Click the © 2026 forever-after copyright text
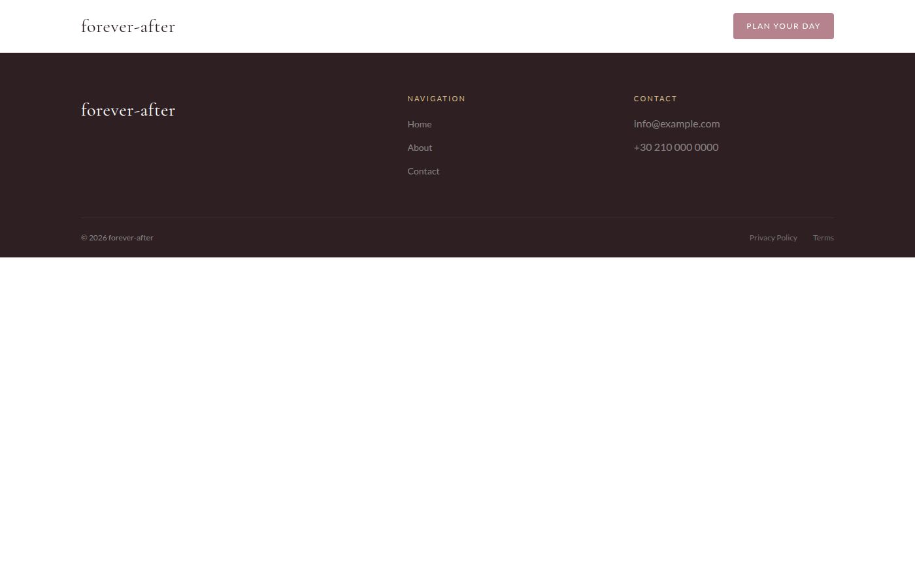Screen dimensions: 915x588 point(117,238)
